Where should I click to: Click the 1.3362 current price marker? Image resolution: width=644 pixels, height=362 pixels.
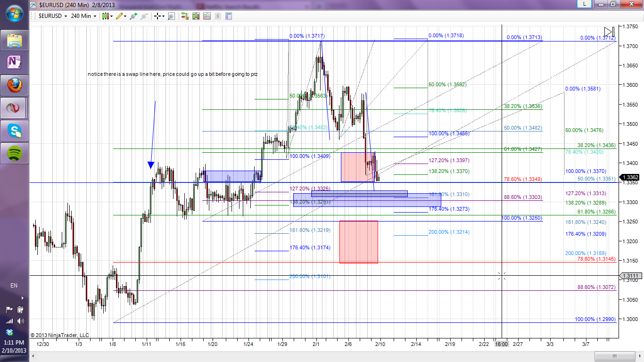[630, 178]
